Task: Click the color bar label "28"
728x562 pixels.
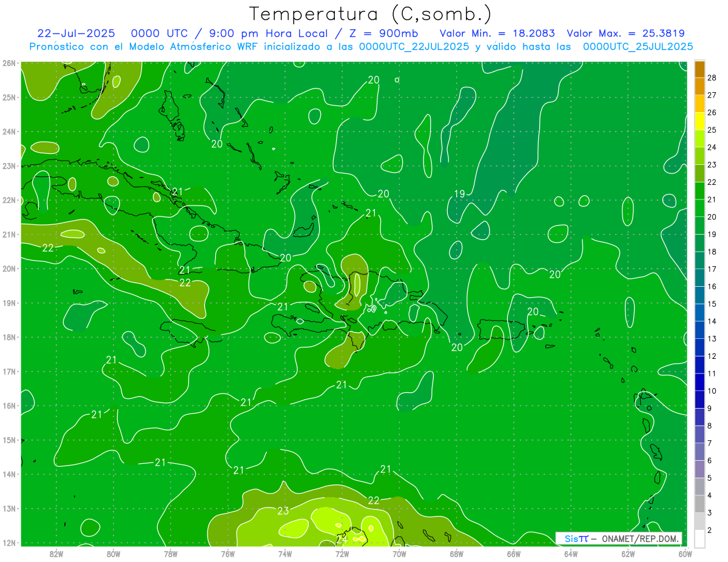Action: [712, 77]
